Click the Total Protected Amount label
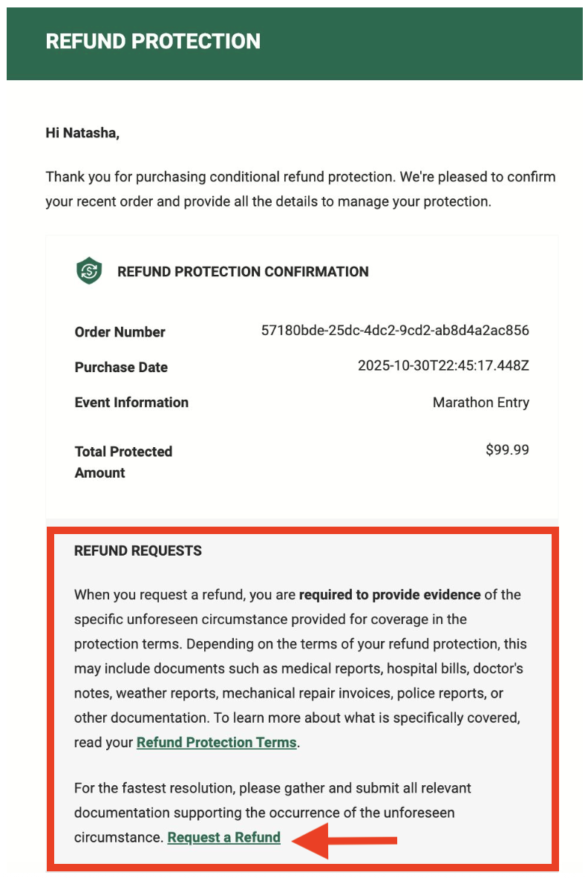 123,461
